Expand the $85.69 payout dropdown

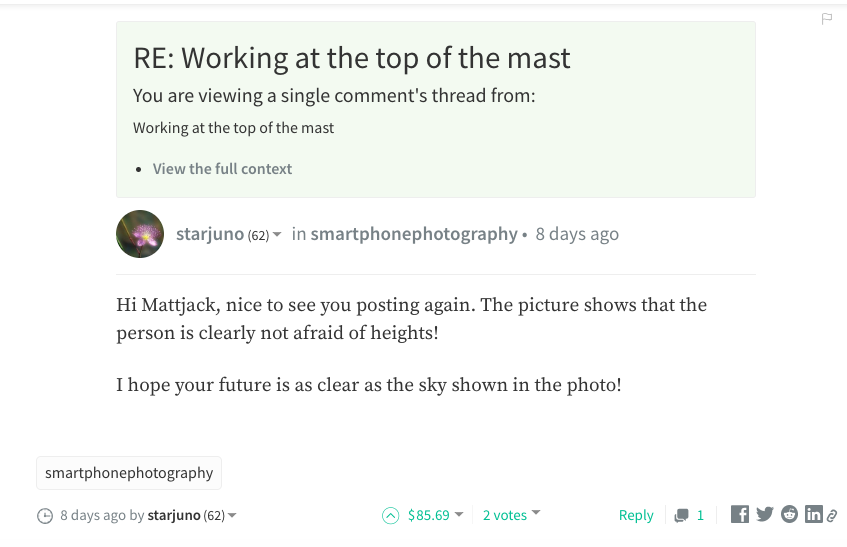pyautogui.click(x=459, y=514)
